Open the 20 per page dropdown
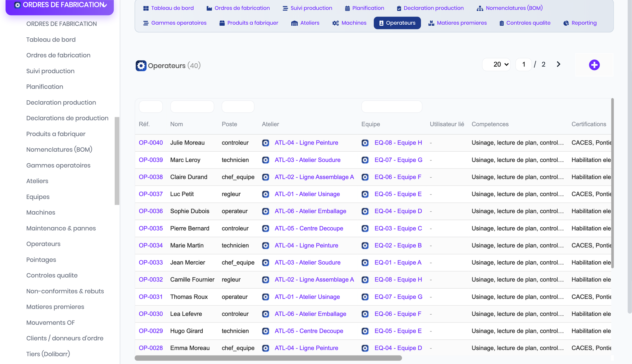 (496, 64)
